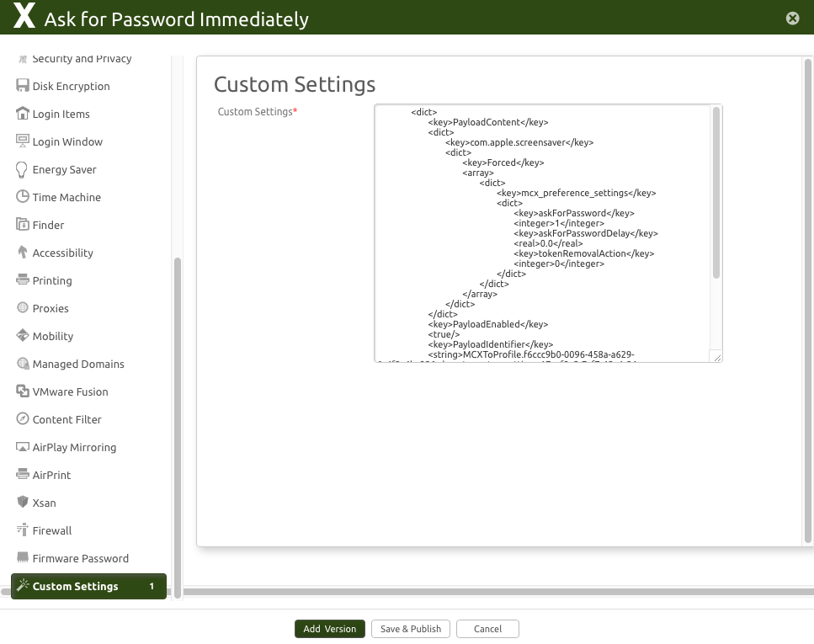Open the Firewall payload settings
814x644 pixels.
click(52, 531)
